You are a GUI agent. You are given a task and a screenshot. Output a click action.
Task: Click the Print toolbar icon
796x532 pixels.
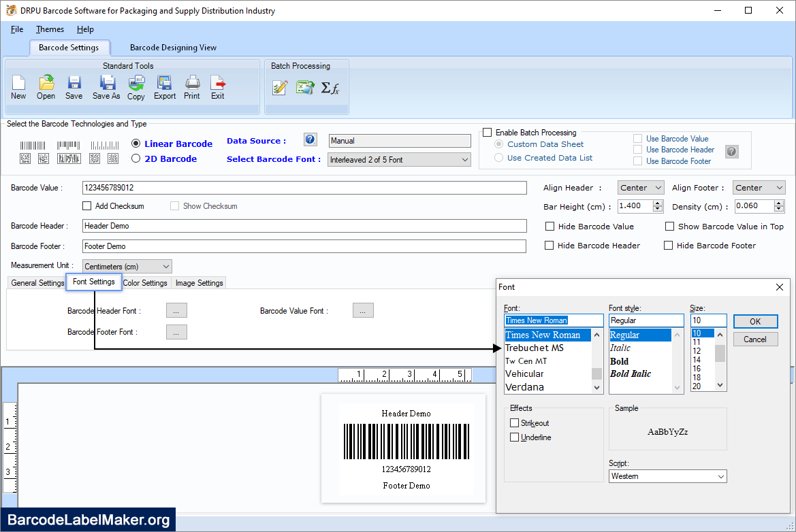click(x=192, y=87)
